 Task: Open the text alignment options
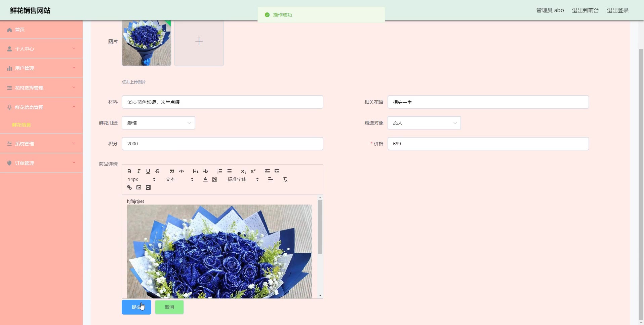[x=270, y=179]
